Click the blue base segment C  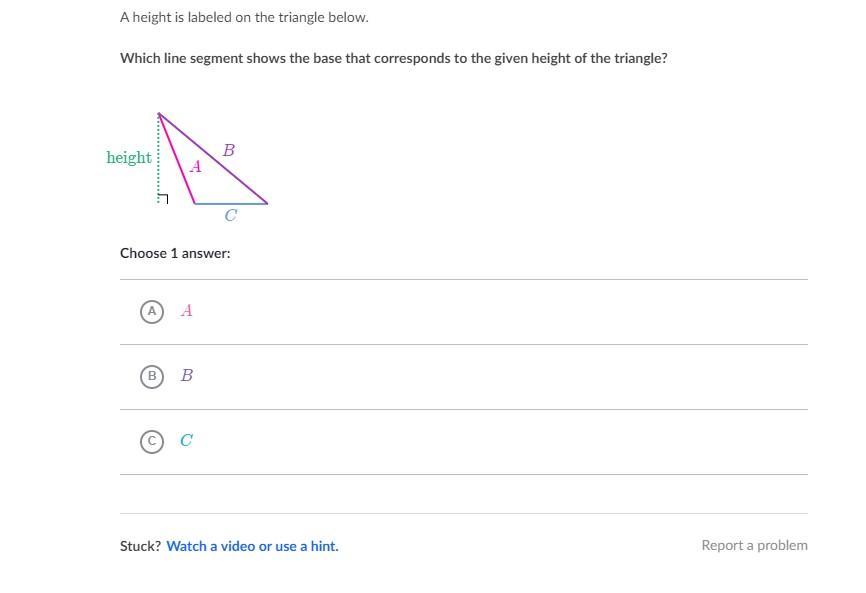click(x=231, y=203)
